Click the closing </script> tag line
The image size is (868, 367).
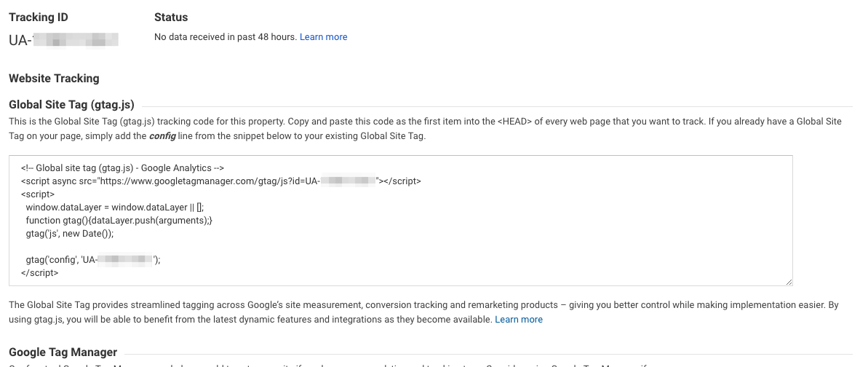[40, 273]
